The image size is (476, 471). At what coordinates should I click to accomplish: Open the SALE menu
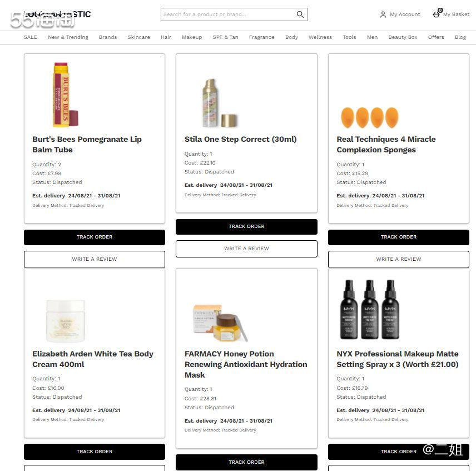31,37
